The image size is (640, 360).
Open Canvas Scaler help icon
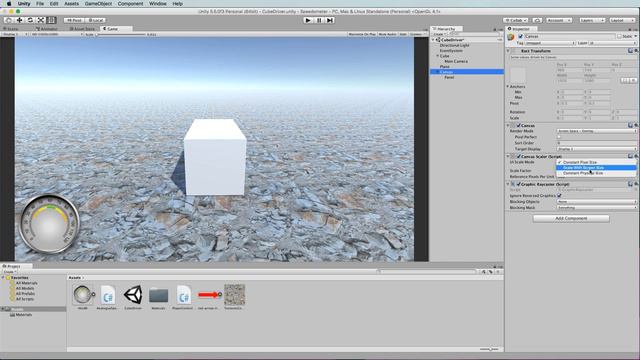click(x=630, y=156)
